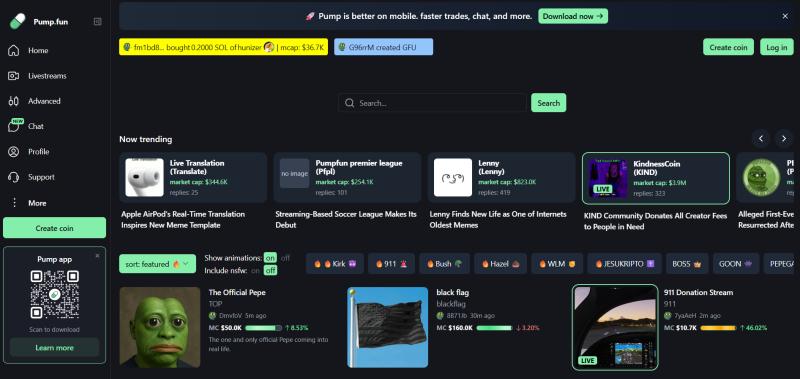The width and height of the screenshot is (800, 379).
Task: Open the black flag coin image
Action: coord(388,327)
